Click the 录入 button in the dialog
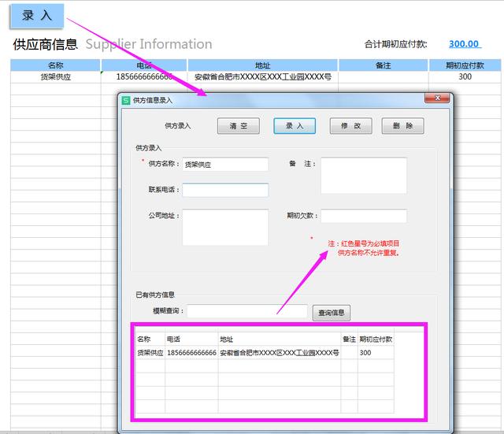The height and width of the screenshot is (434, 504). (x=294, y=126)
